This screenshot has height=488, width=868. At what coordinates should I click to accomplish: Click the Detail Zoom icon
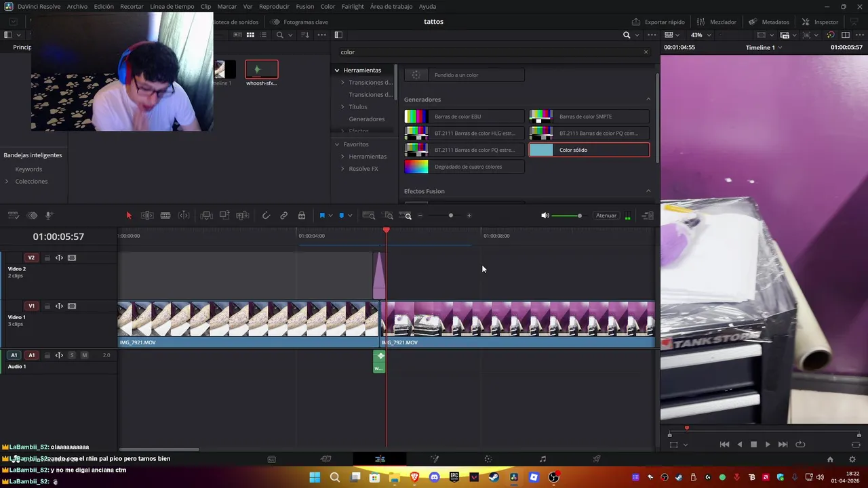click(389, 216)
